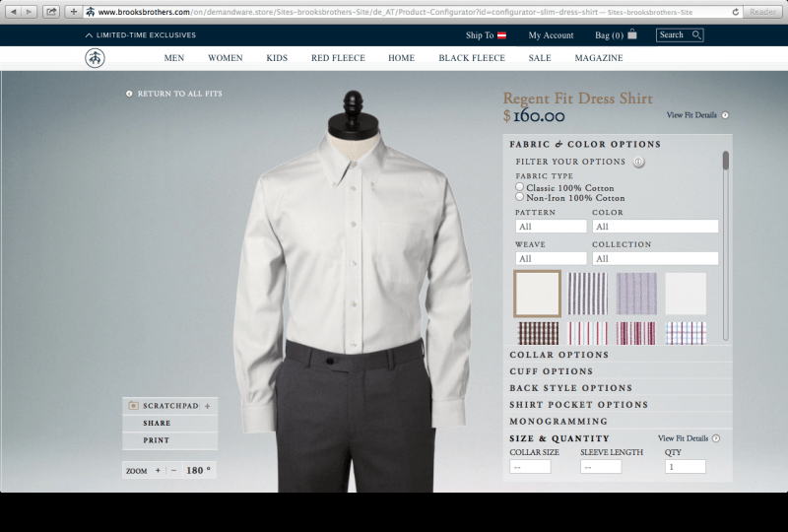Image resolution: width=788 pixels, height=532 pixels.
Task: Open the Collection filter dropdown
Action: click(x=655, y=258)
